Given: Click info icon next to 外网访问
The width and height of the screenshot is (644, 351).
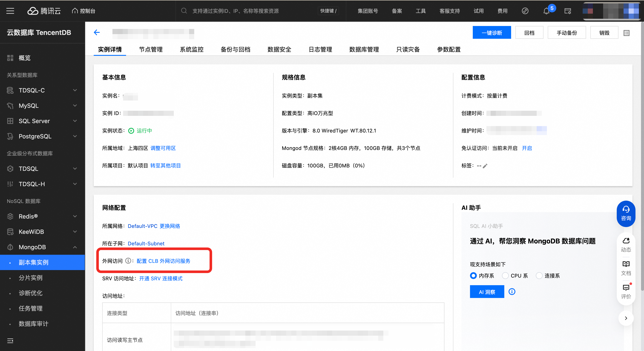Looking at the screenshot, I should pos(128,261).
